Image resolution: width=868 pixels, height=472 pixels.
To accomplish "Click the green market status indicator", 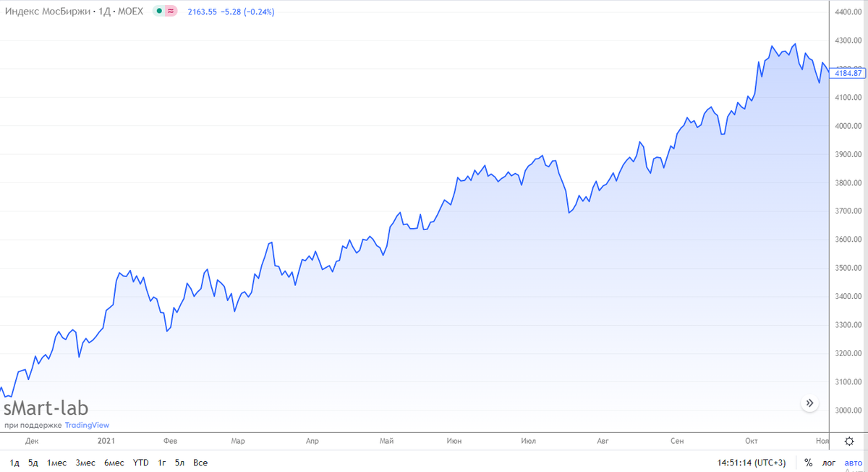I will 158,12.
